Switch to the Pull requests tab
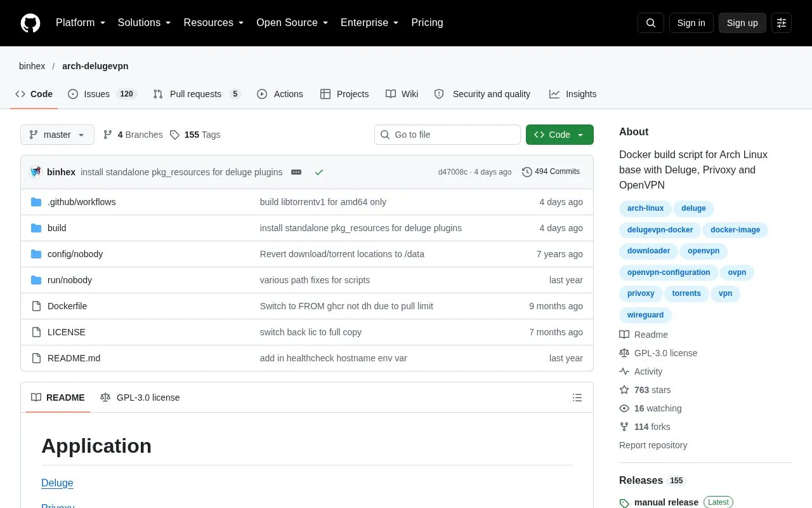This screenshot has width=812, height=508. click(197, 94)
